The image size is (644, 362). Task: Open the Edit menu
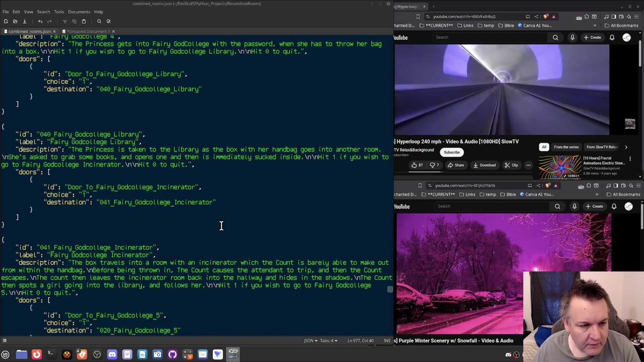click(16, 12)
